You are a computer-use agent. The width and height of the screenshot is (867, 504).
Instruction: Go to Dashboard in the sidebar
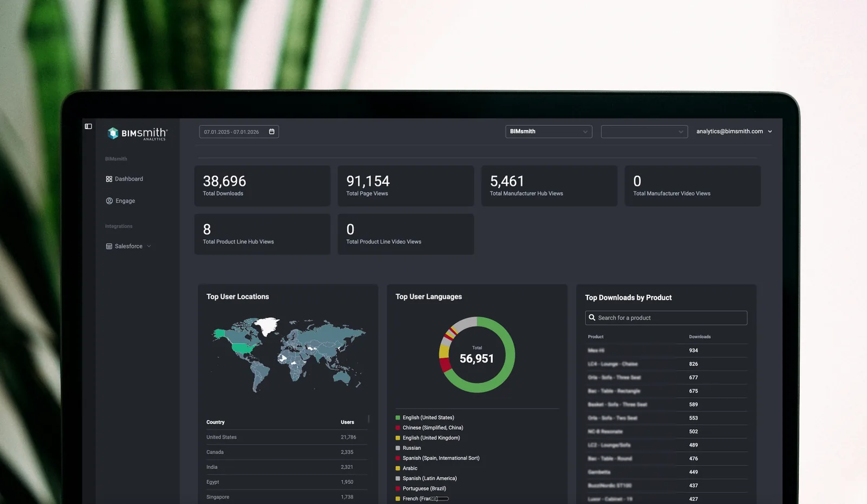click(125, 179)
